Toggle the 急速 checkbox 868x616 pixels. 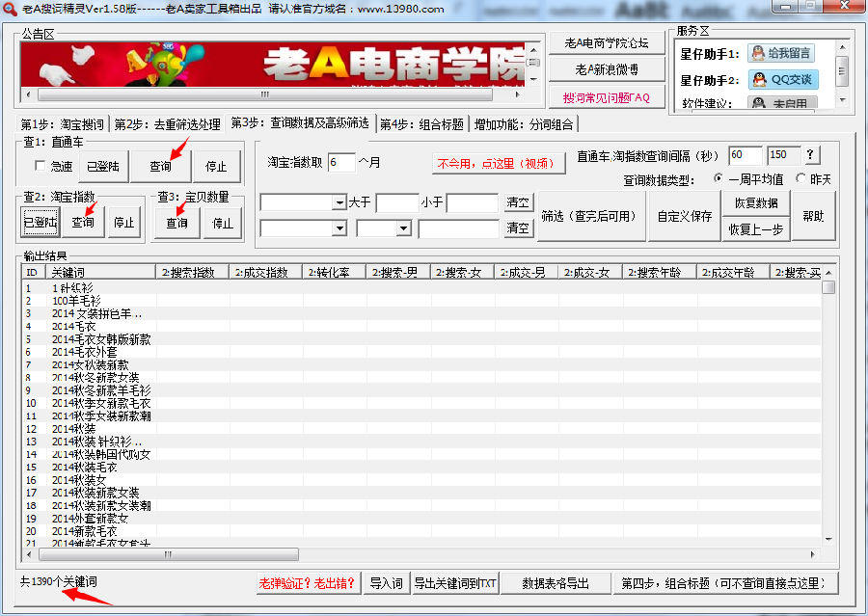pos(40,166)
